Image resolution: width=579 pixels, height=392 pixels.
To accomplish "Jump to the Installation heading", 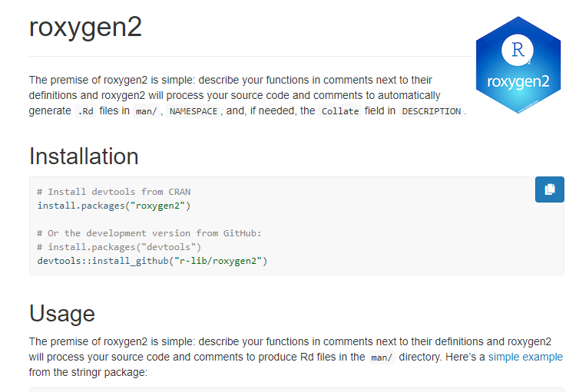I will tap(84, 156).
